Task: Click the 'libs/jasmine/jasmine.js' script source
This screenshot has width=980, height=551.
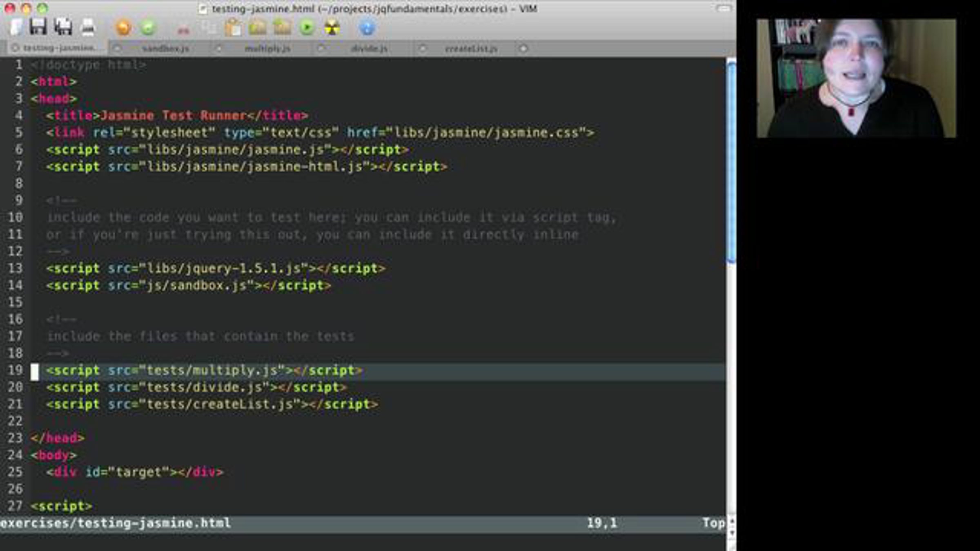Action: click(235, 150)
